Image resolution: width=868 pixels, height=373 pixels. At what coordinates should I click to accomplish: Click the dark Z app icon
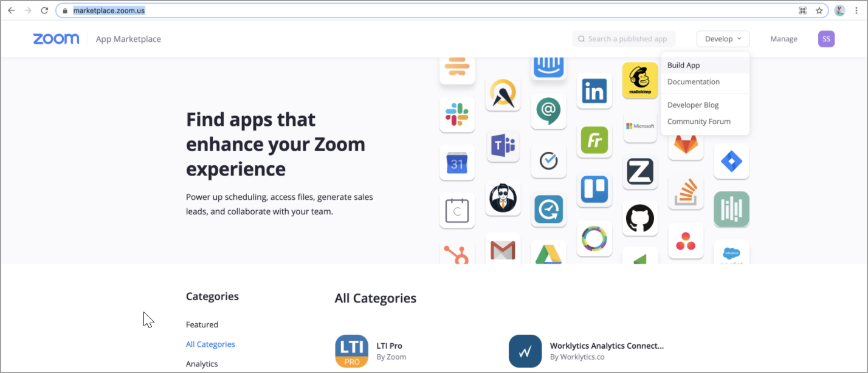(x=640, y=172)
